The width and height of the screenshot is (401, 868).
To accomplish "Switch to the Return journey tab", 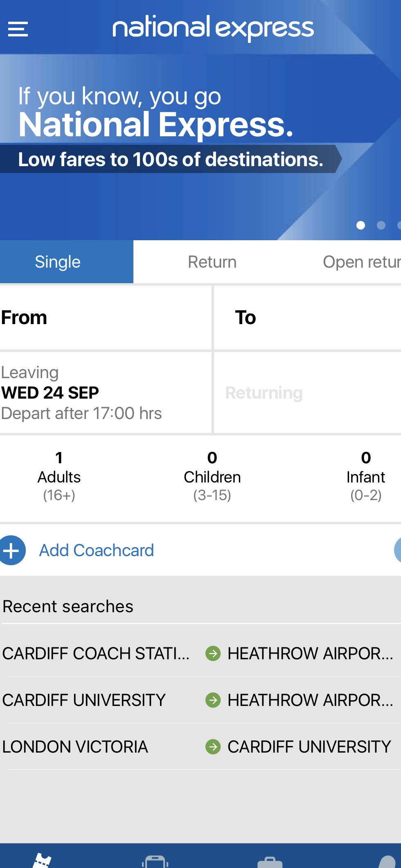I will click(212, 262).
